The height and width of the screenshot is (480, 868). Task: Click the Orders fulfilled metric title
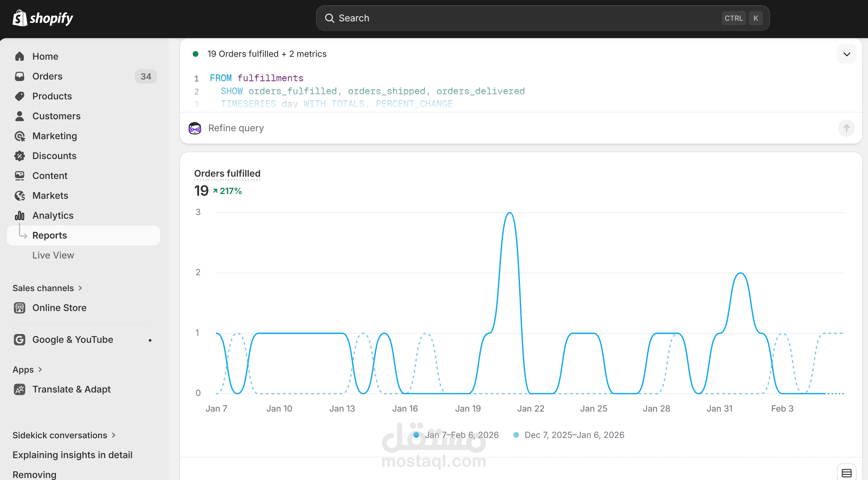[x=227, y=173]
